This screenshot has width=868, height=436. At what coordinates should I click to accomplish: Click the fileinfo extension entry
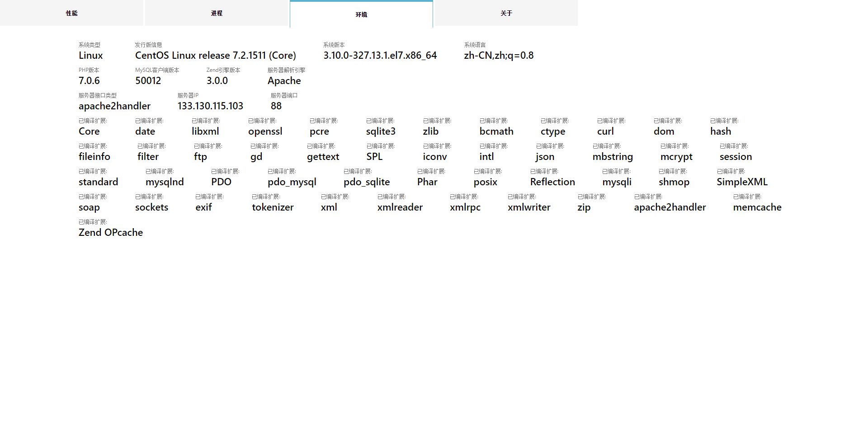94,157
